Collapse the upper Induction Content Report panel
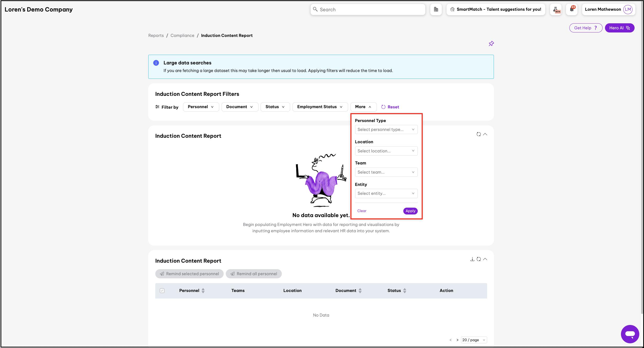 coord(485,134)
